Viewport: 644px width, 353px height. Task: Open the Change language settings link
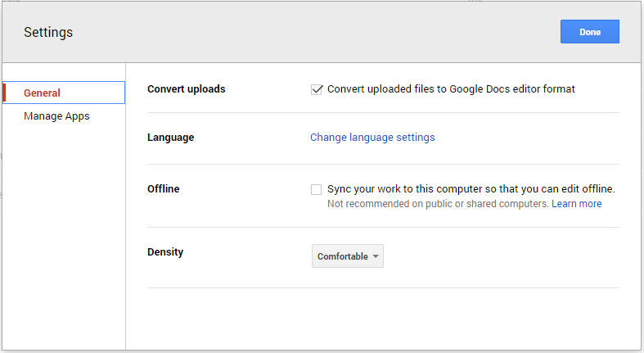(372, 138)
